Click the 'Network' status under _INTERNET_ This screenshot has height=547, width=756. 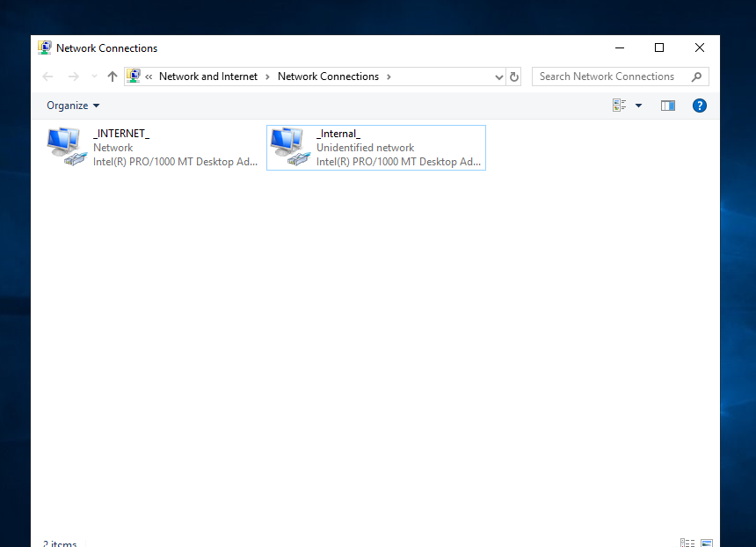[x=113, y=147]
